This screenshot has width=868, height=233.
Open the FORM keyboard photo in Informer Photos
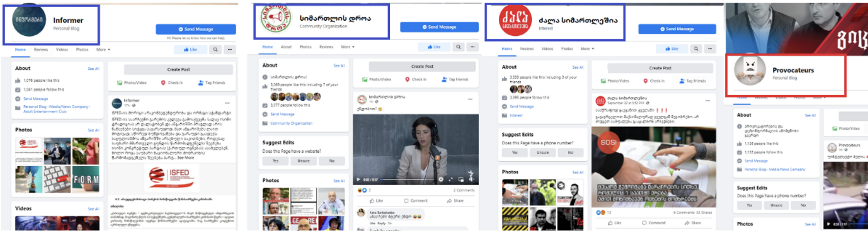(x=86, y=179)
